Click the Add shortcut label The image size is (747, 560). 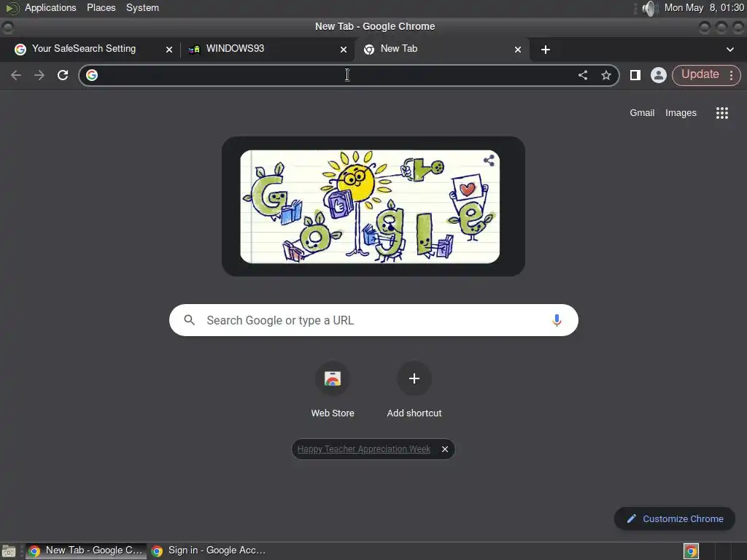point(414,413)
